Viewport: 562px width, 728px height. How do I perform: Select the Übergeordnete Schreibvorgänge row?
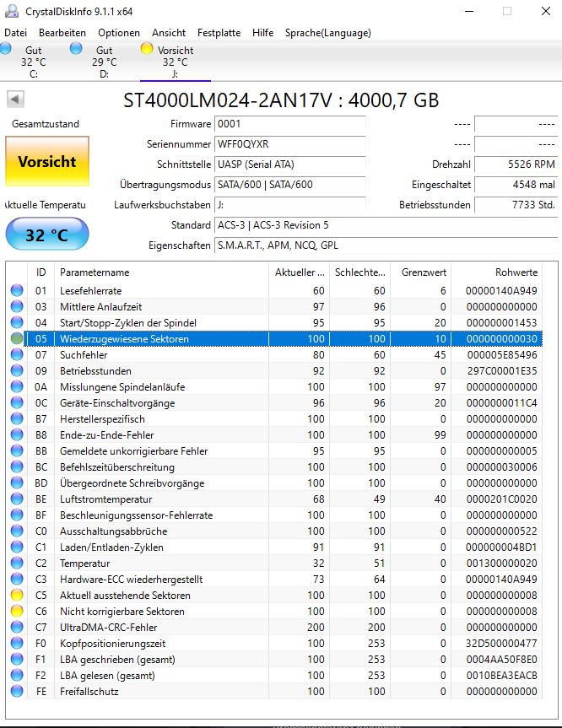click(274, 483)
